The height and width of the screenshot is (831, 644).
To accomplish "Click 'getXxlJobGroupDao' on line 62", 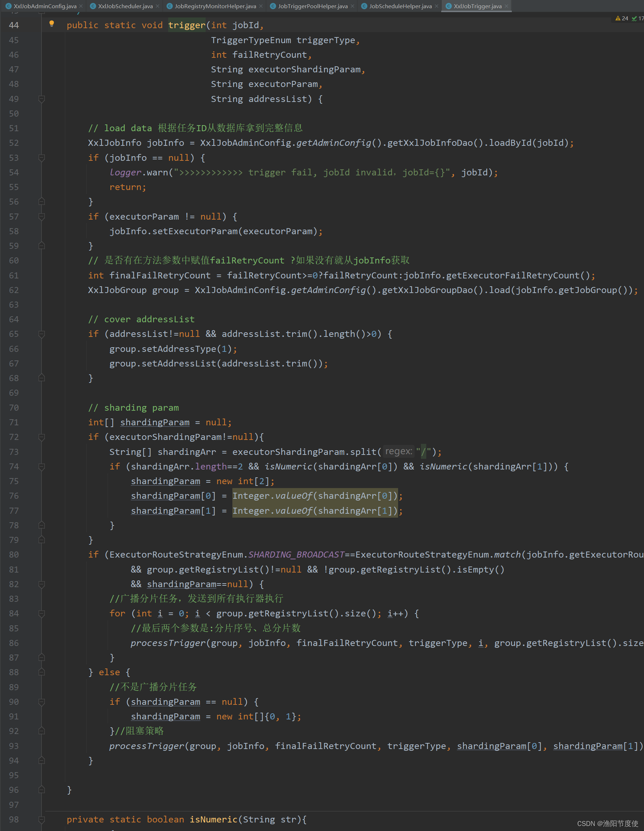I will pos(427,290).
